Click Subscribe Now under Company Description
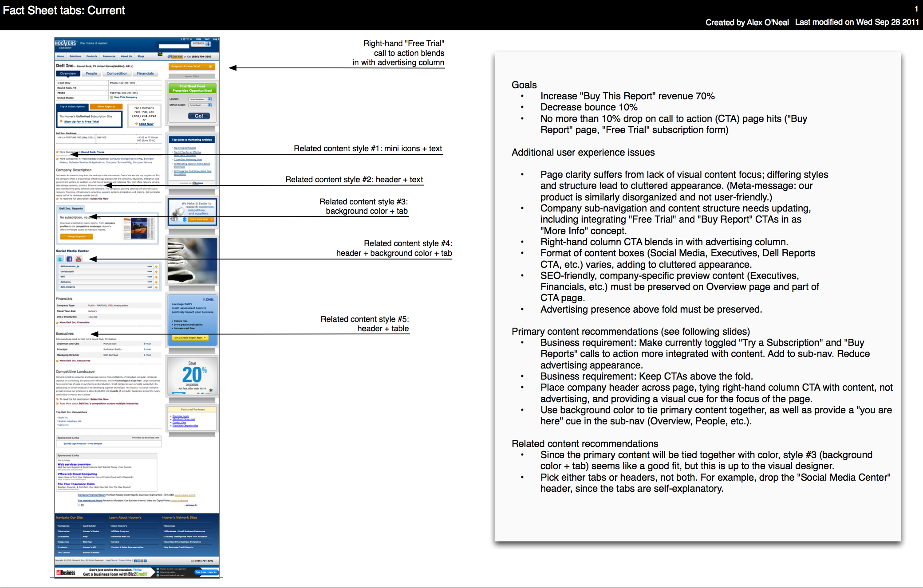This screenshot has width=923, height=588. click(x=99, y=199)
